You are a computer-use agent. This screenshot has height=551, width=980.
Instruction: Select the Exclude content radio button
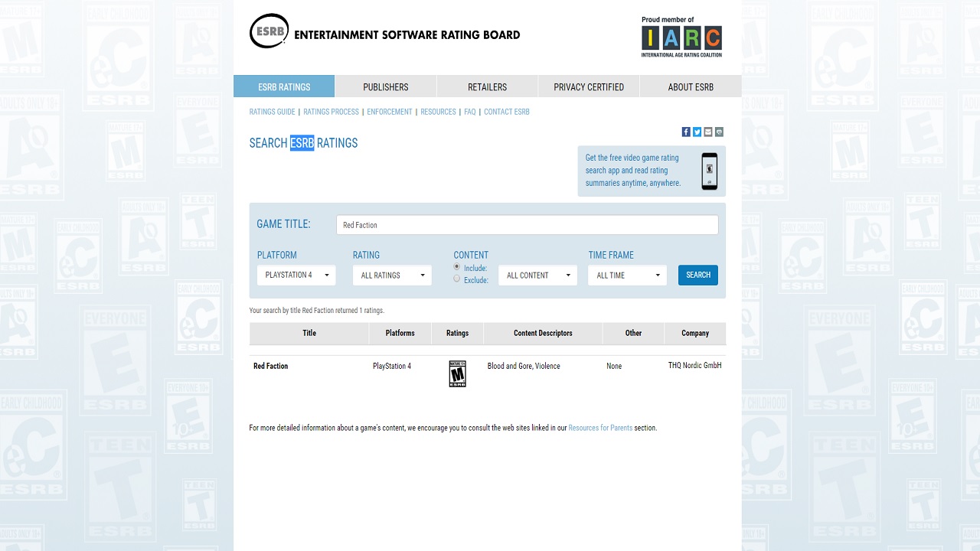tap(457, 279)
